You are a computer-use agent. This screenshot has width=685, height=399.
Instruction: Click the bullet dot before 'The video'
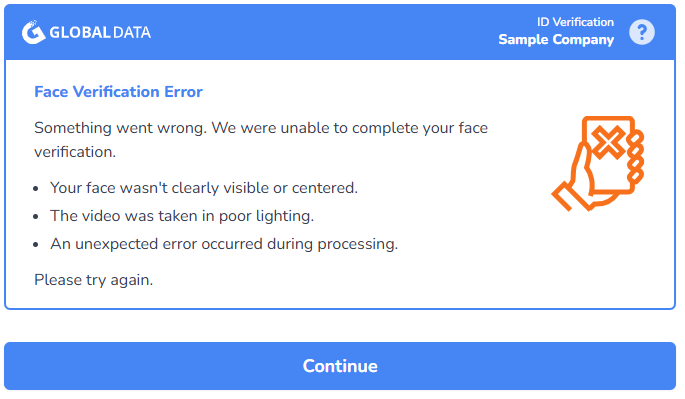coord(36,217)
